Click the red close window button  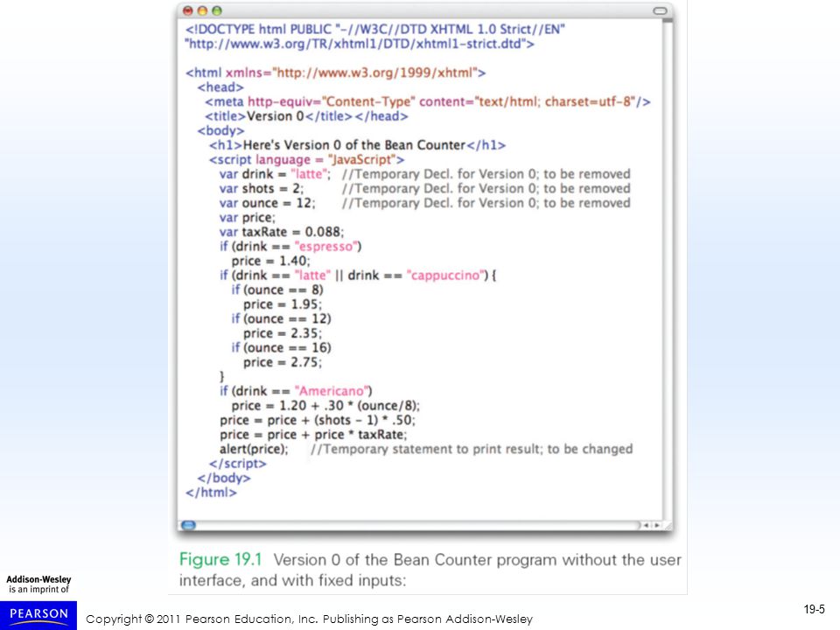click(187, 10)
